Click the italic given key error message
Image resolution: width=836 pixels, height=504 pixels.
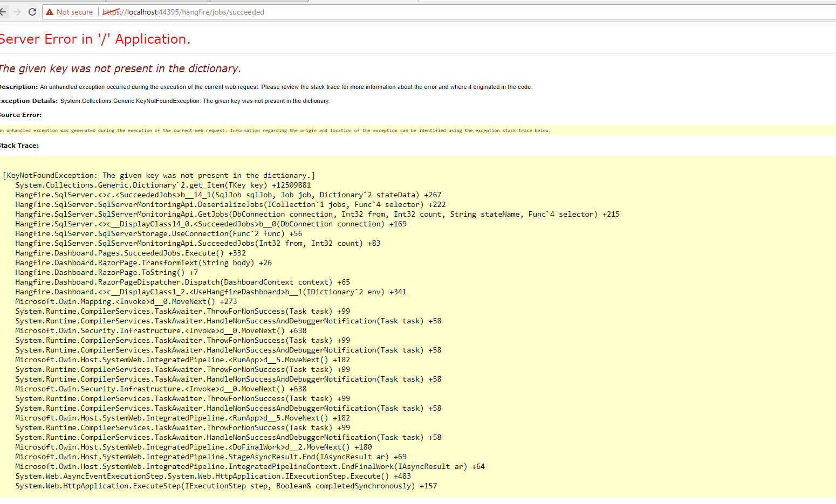click(120, 68)
